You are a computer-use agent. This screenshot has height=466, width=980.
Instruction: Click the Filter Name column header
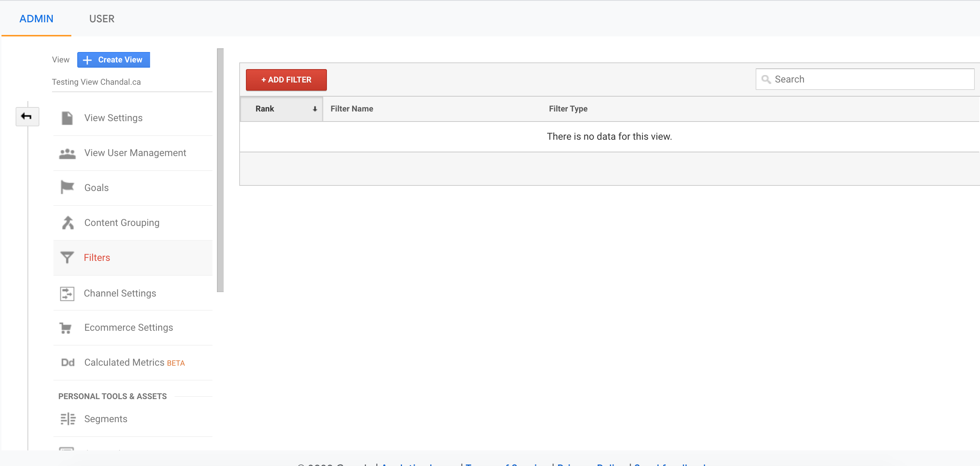(x=351, y=109)
